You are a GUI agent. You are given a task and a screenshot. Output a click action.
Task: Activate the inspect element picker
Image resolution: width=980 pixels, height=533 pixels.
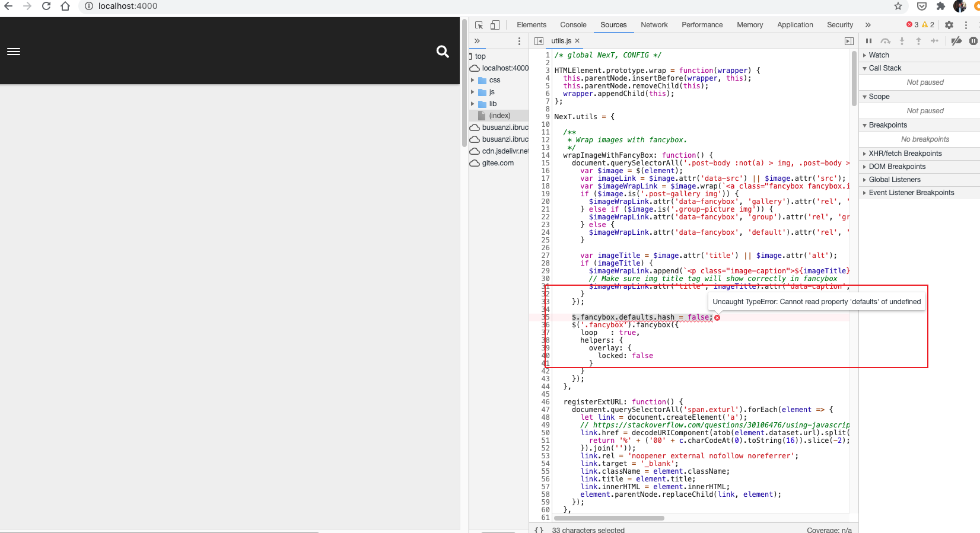(x=479, y=25)
